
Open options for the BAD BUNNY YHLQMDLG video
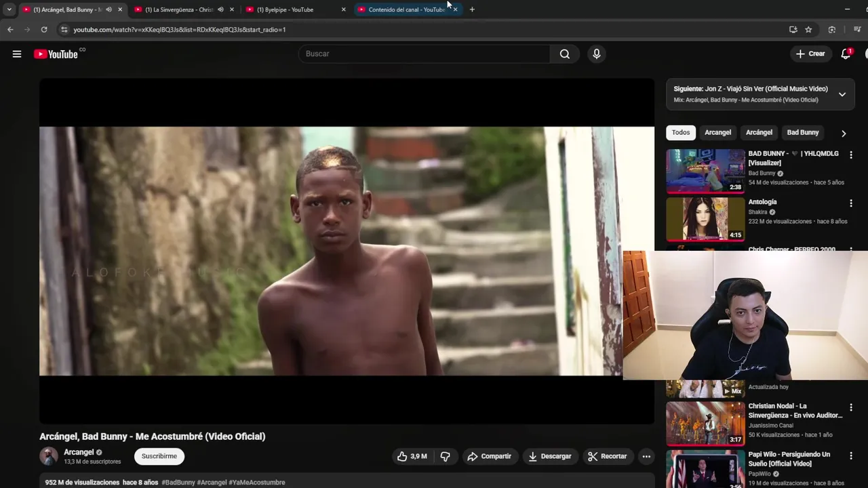[851, 155]
